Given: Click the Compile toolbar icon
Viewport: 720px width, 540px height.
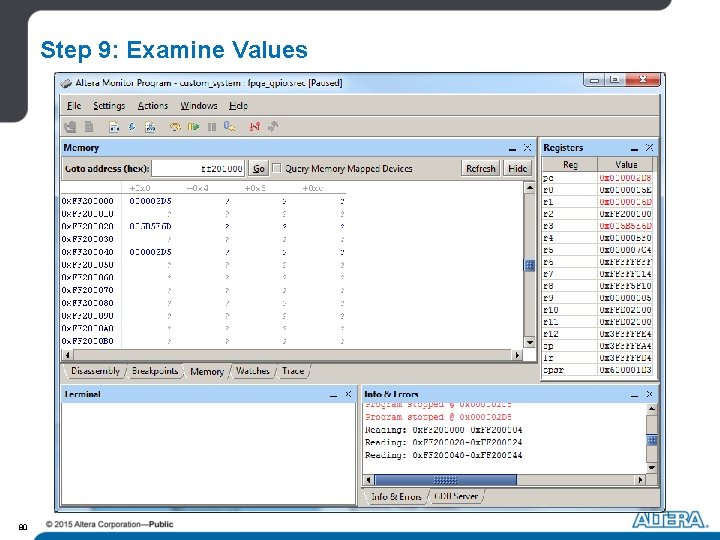Looking at the screenshot, I should point(114,127).
